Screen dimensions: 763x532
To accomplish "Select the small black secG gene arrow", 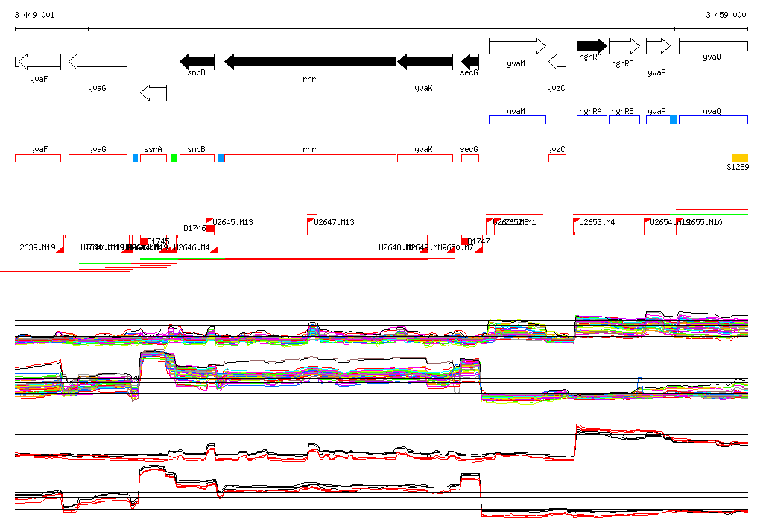I will [x=469, y=62].
